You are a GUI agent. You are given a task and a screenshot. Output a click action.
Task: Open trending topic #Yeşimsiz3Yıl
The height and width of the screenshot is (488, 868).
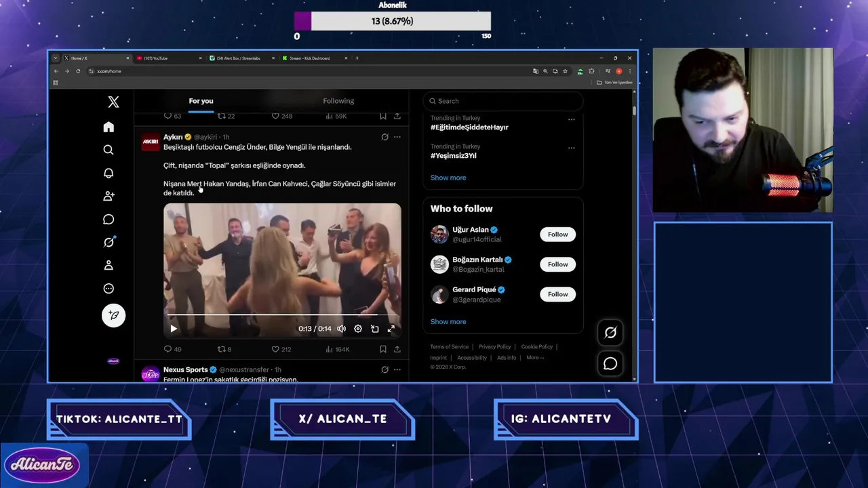454,155
